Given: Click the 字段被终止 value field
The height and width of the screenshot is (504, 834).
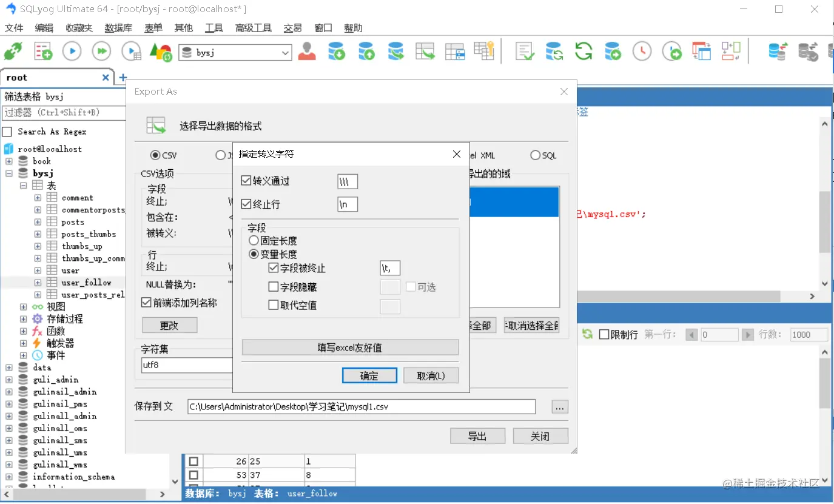Looking at the screenshot, I should point(390,268).
